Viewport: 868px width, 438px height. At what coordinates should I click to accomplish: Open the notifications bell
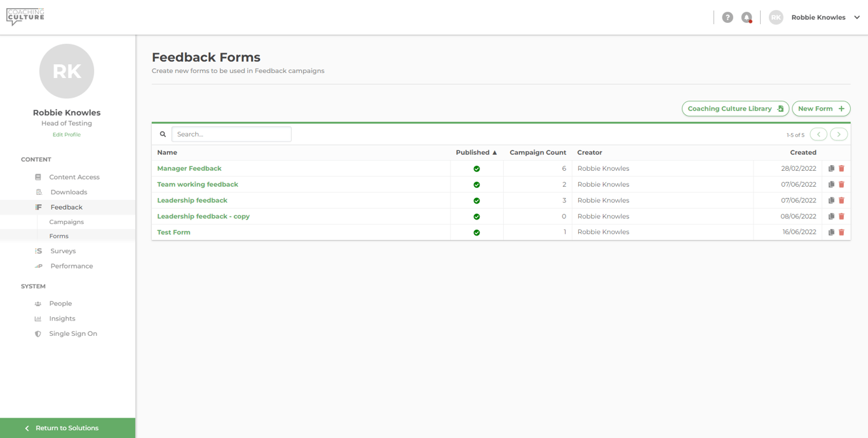(747, 18)
